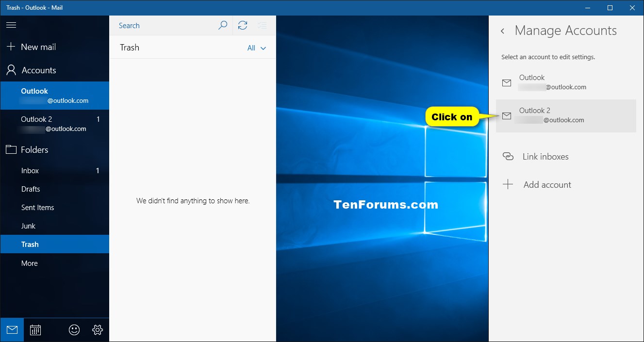Screen dimensions: 644x342
Task: Go back with the Manage Accounts chevron
Action: click(x=503, y=31)
